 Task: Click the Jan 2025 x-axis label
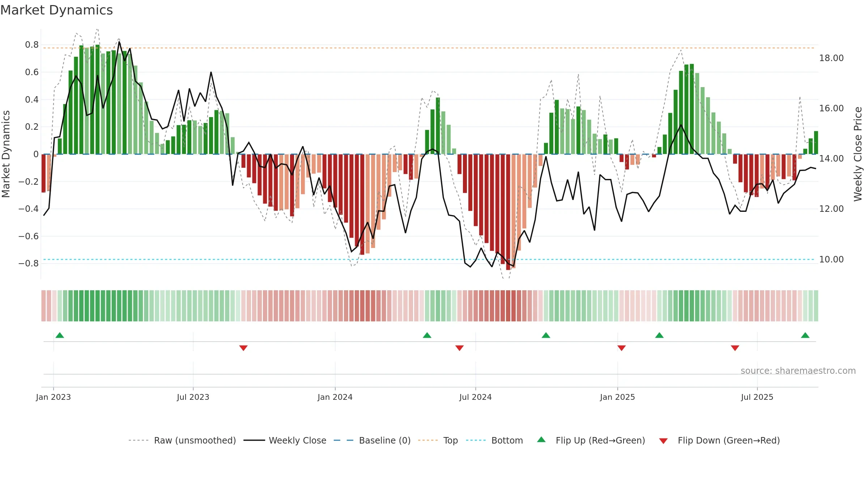point(617,397)
